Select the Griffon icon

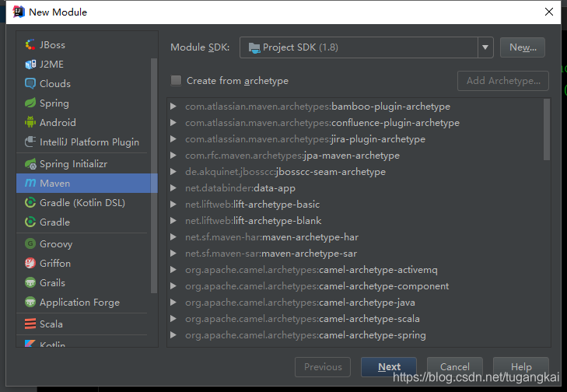click(x=30, y=263)
